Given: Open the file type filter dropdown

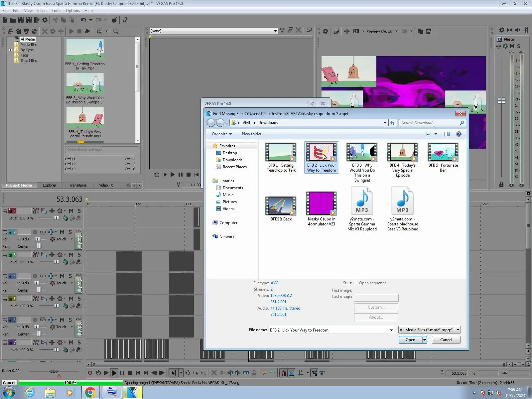Looking at the screenshot, I should point(430,330).
